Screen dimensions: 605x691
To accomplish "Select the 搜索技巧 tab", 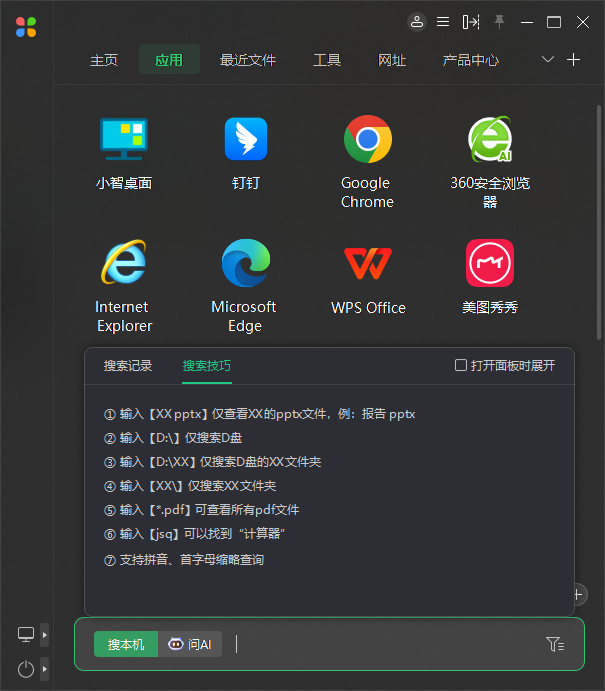I will [207, 365].
